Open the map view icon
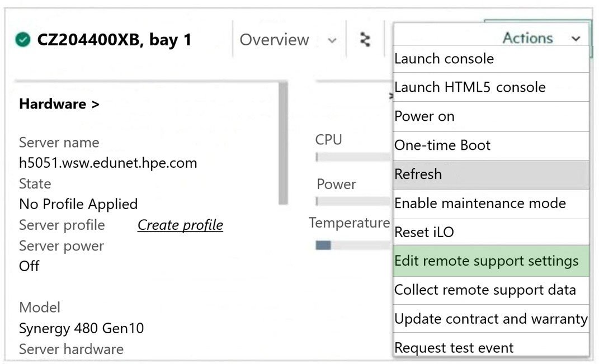 365,40
